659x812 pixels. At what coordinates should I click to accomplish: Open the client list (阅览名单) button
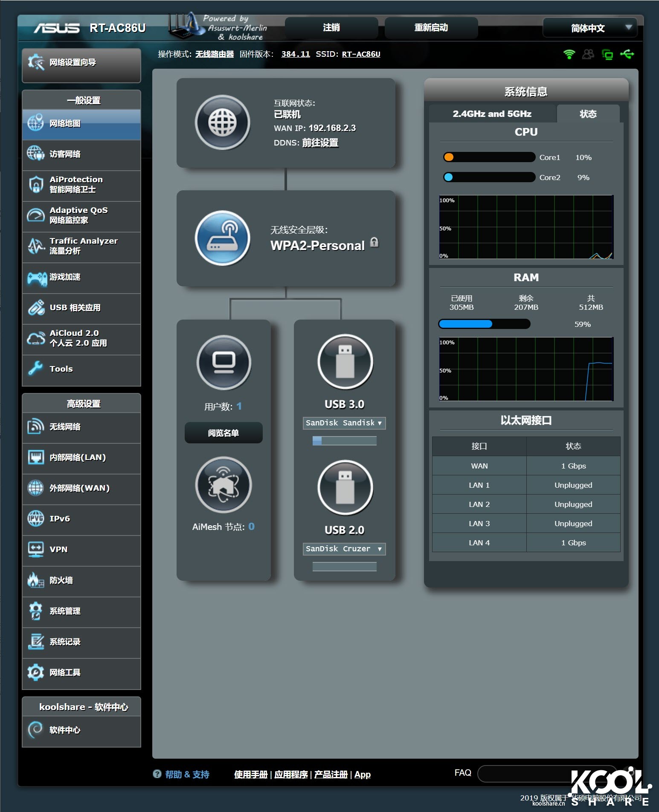(224, 433)
